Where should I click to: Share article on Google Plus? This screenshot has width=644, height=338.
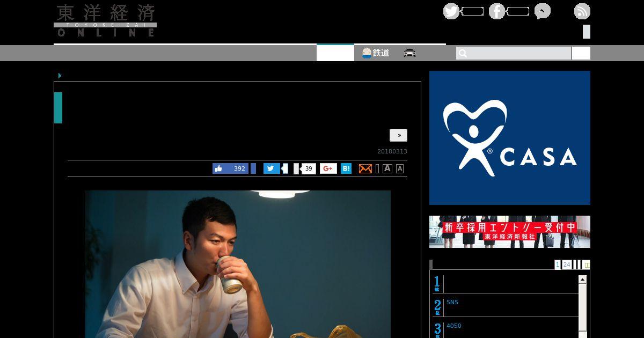[328, 168]
